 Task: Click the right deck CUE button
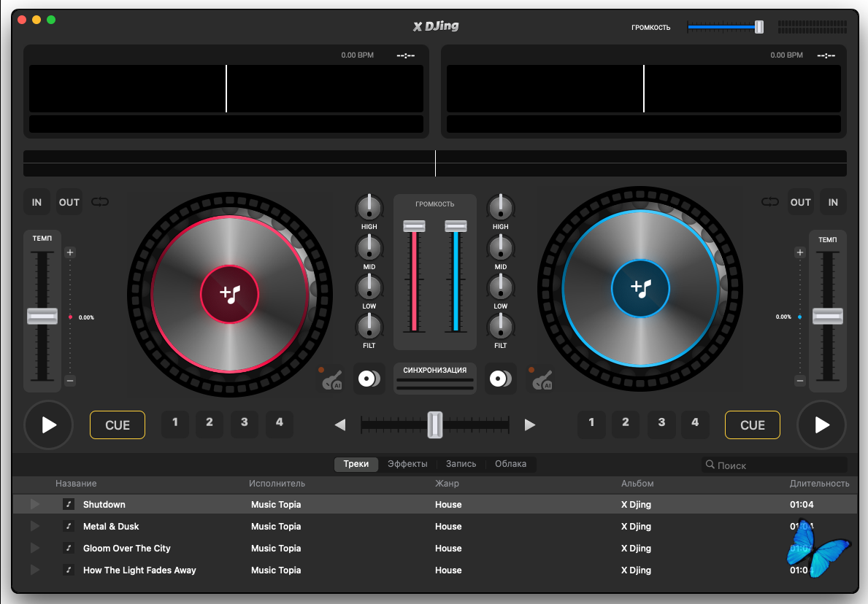tap(753, 425)
